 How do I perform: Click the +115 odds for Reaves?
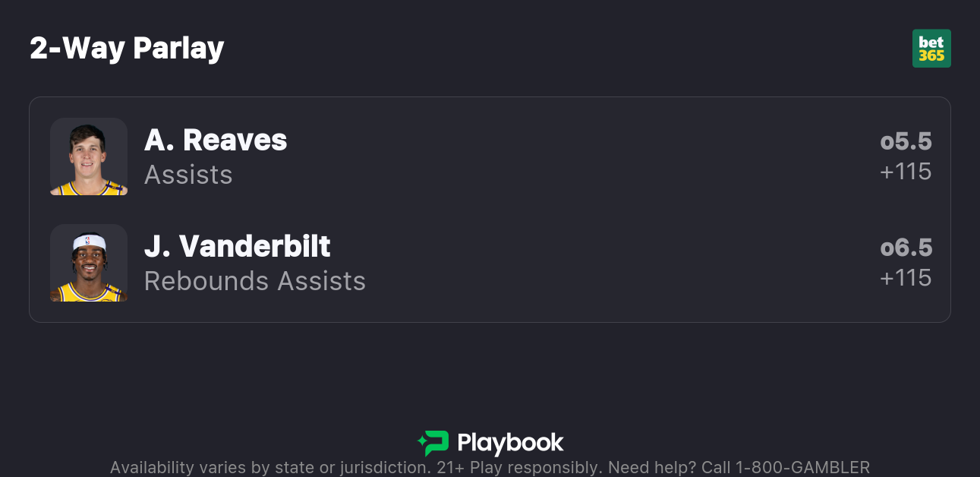pyautogui.click(x=906, y=172)
